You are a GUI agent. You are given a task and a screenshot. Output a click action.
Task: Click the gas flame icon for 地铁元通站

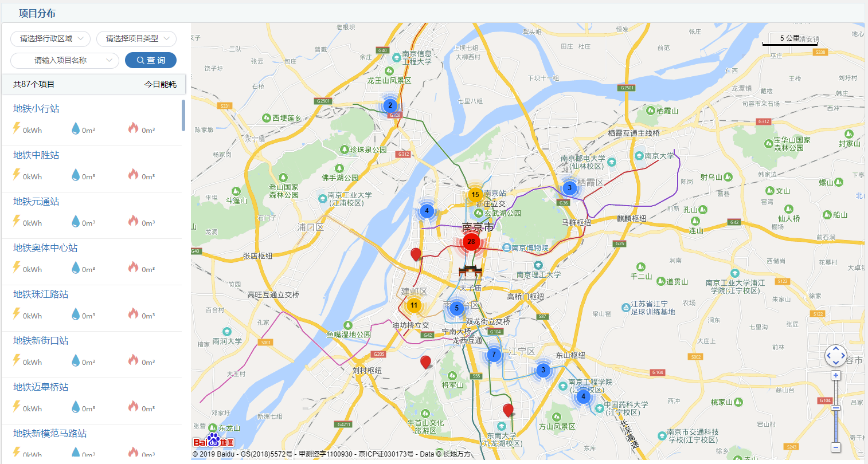tap(134, 221)
